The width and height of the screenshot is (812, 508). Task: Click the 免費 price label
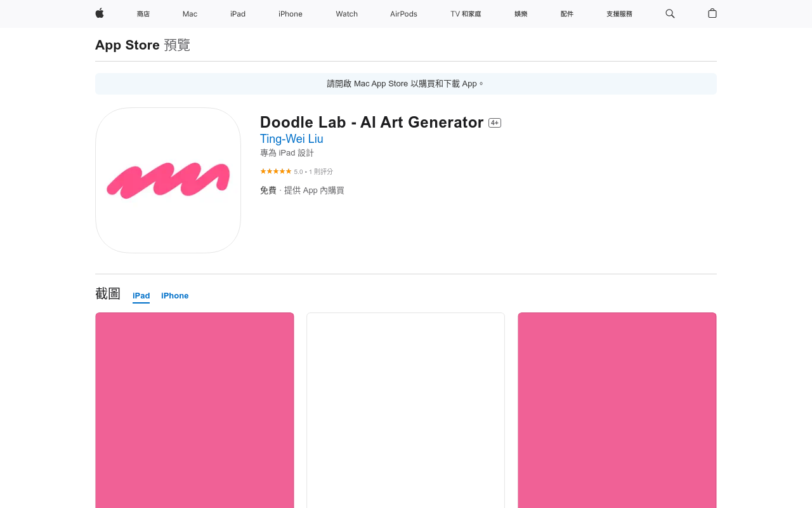[x=268, y=190]
